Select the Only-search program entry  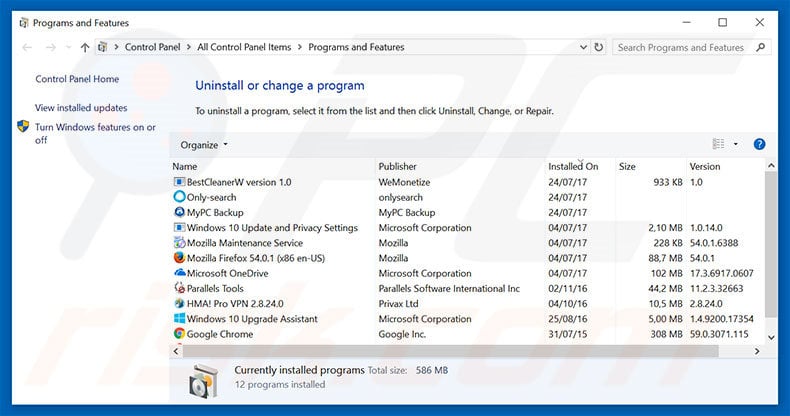[211, 197]
